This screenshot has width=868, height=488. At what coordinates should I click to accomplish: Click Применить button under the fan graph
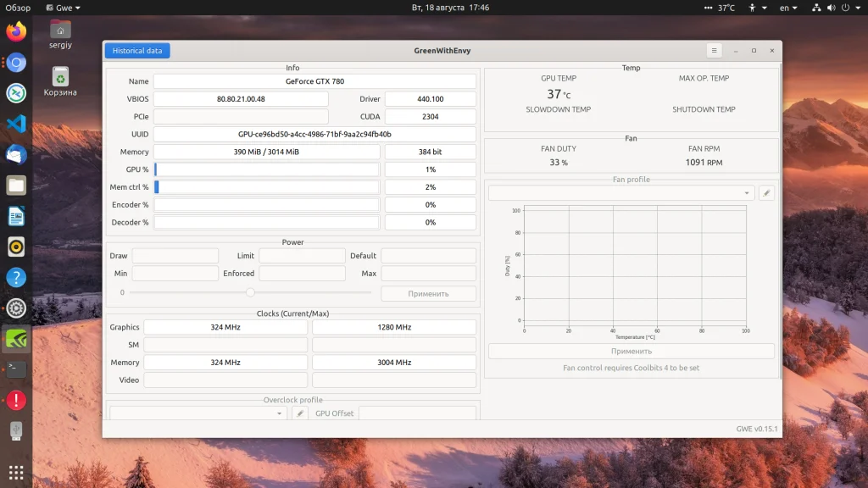631,351
